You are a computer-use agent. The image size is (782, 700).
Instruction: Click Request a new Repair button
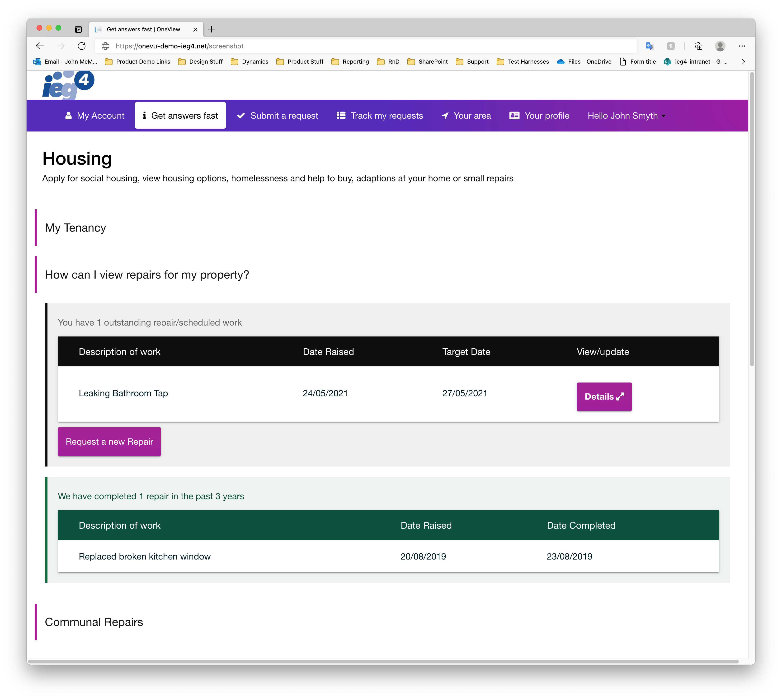[x=109, y=442]
